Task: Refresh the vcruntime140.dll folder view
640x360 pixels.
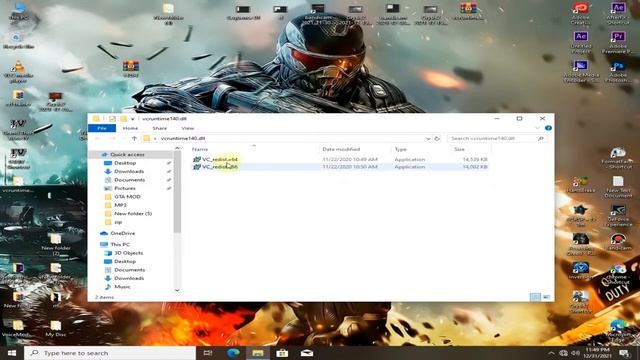Action: pos(437,138)
